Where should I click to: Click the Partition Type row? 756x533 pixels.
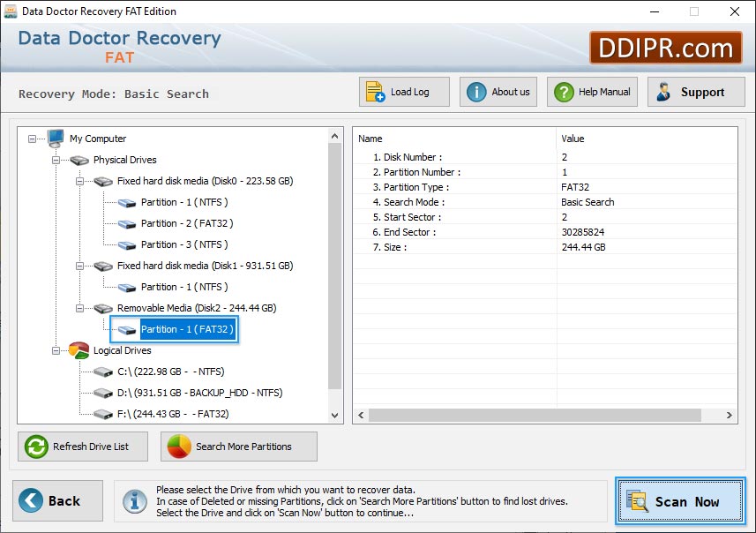tap(545, 187)
